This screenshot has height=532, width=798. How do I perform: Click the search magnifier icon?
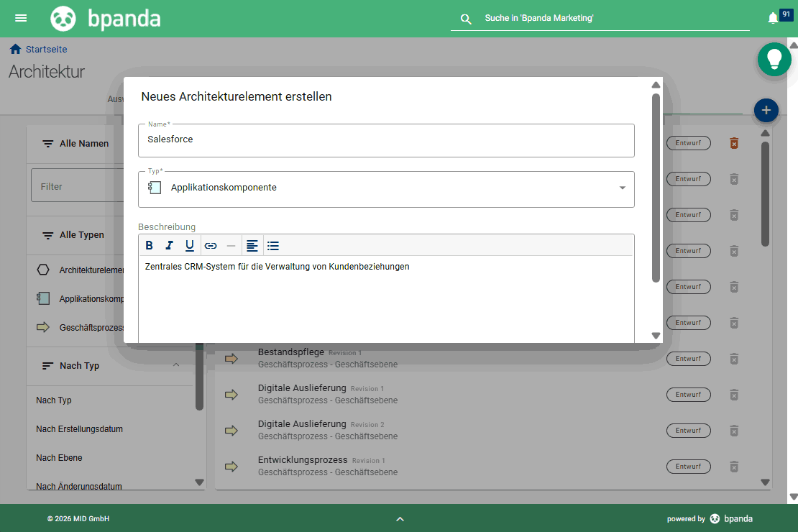click(466, 19)
